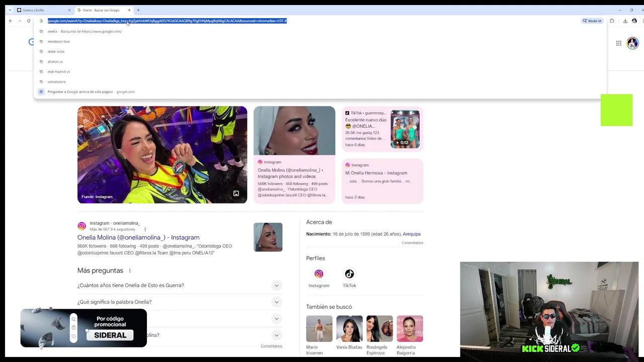Open 'Onelia Molina (@oneliamolina_) - Instagram' result
This screenshot has height=362, width=644.
[138, 237]
